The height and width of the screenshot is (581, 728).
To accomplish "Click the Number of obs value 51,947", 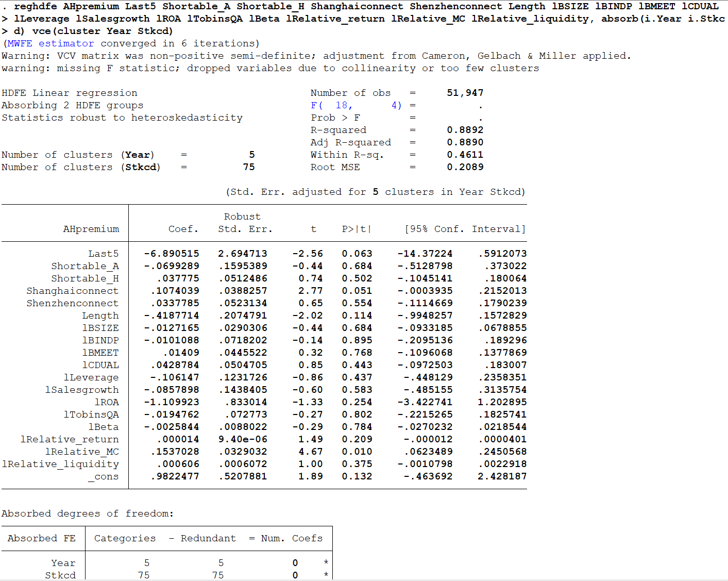I will click(465, 93).
